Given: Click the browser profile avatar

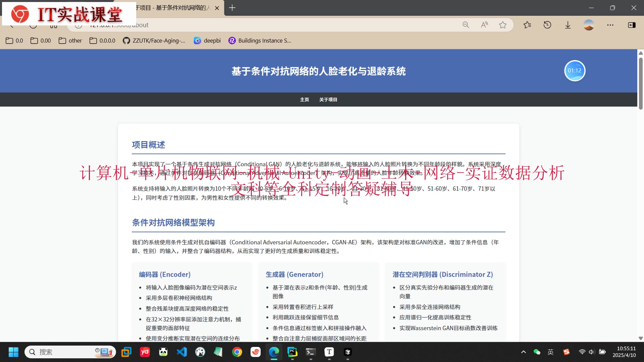Looking at the screenshot, I should point(589,25).
